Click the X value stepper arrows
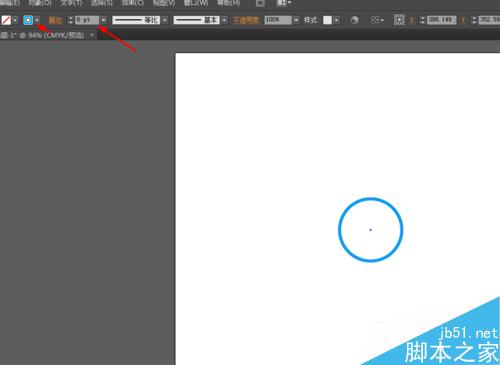This screenshot has height=365, width=500. pos(422,20)
